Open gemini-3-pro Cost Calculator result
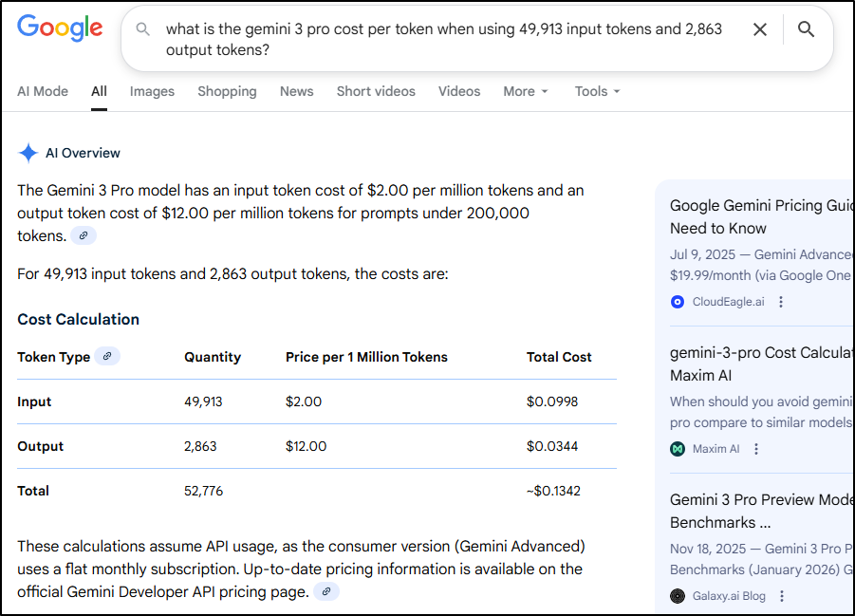Viewport: 855px width, 616px height. (761, 364)
